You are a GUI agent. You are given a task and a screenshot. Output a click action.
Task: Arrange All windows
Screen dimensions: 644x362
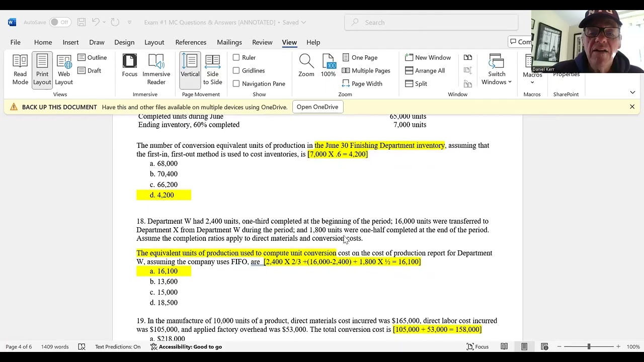click(425, 70)
